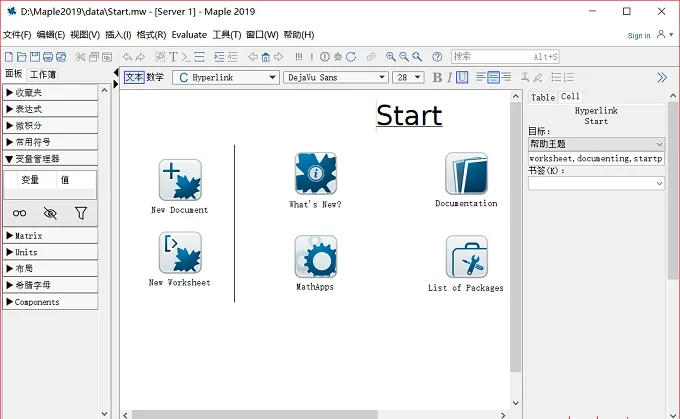Image resolution: width=680 pixels, height=419 pixels.
Task: Open the Documentation books icon
Action: [x=466, y=173]
